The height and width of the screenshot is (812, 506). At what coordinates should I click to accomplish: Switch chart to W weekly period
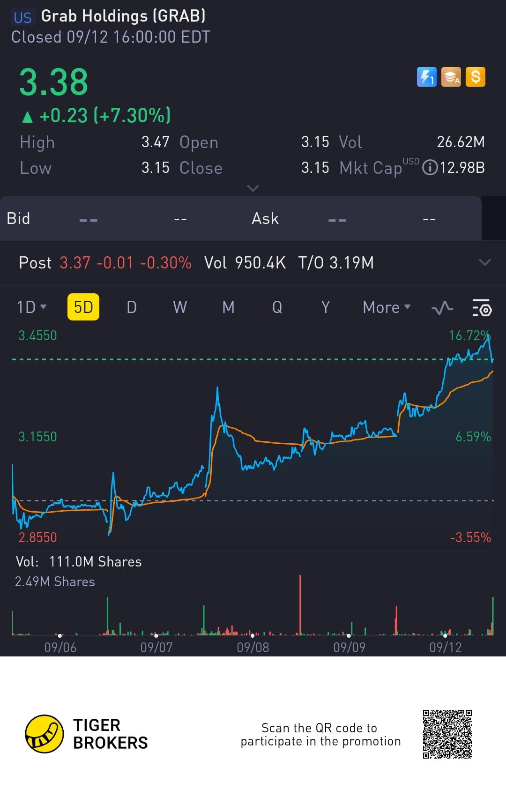point(180,307)
